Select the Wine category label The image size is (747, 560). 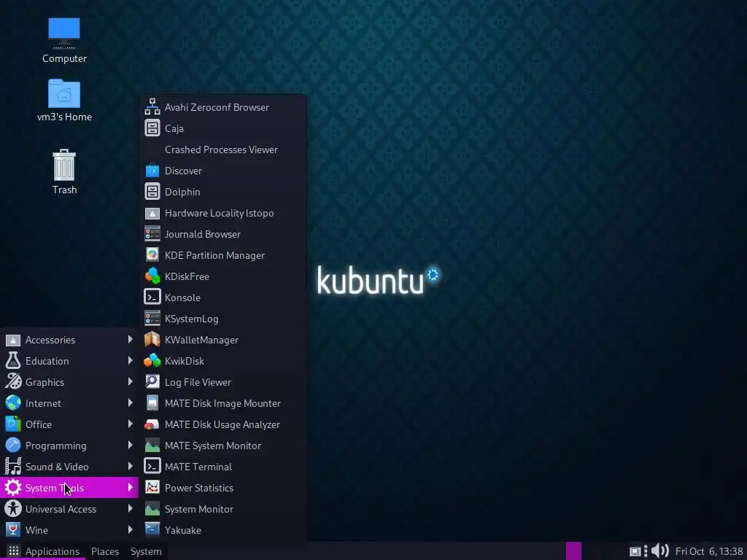pos(36,530)
